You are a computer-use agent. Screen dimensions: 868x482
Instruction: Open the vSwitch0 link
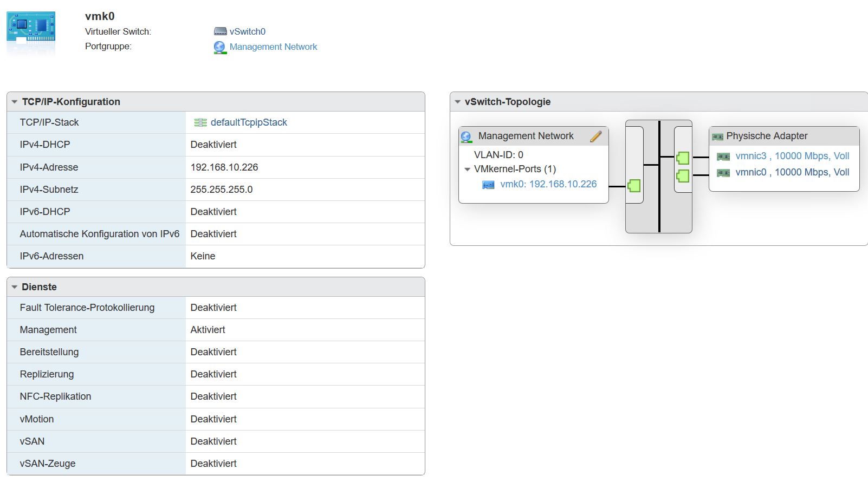(247, 31)
